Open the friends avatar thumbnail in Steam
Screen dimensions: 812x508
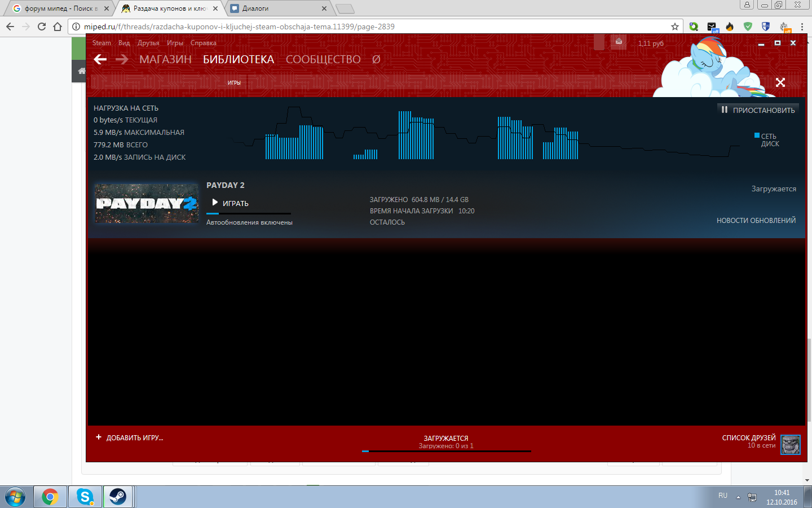pyautogui.click(x=790, y=444)
